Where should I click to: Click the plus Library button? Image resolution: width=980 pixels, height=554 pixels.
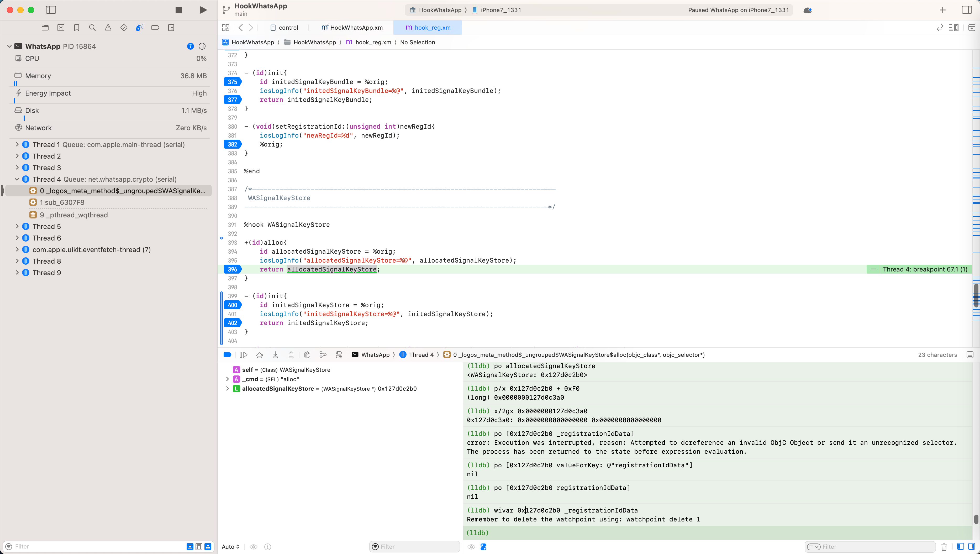943,10
